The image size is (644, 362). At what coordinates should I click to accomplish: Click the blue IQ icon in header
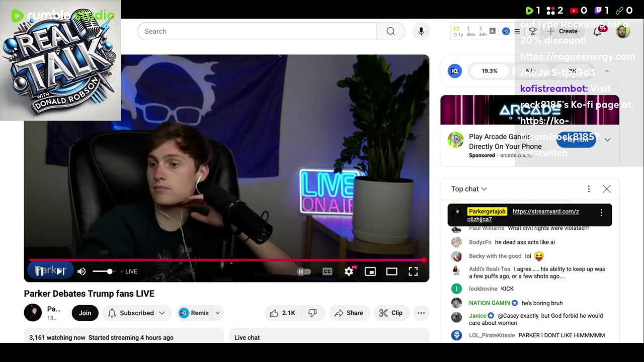[x=506, y=31]
